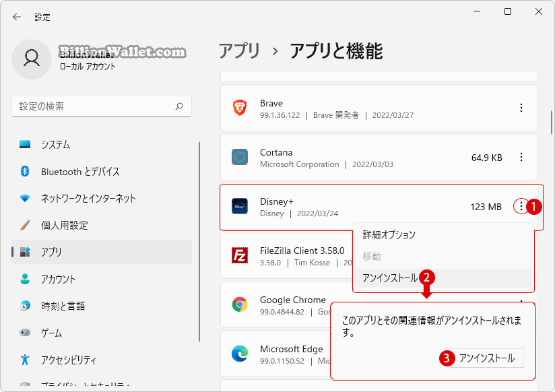Click the ローカル アカウント label
The image size is (555, 392).
click(x=88, y=67)
